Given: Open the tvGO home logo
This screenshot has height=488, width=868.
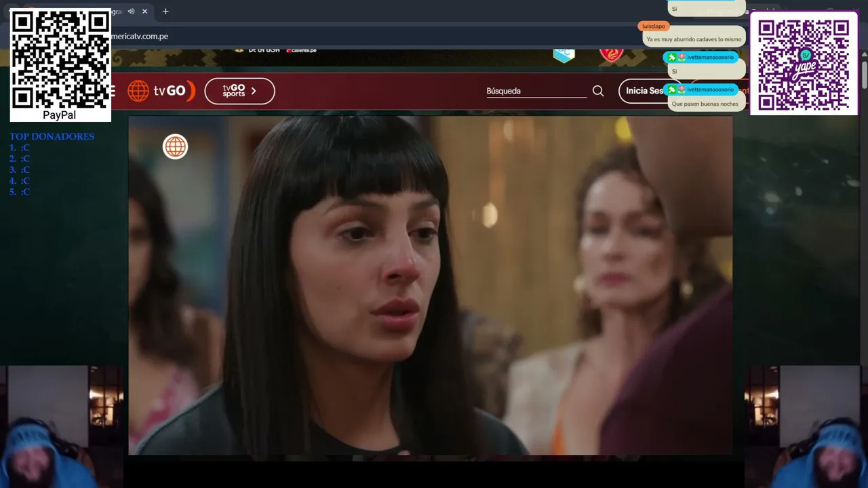Looking at the screenshot, I should pyautogui.click(x=161, y=91).
